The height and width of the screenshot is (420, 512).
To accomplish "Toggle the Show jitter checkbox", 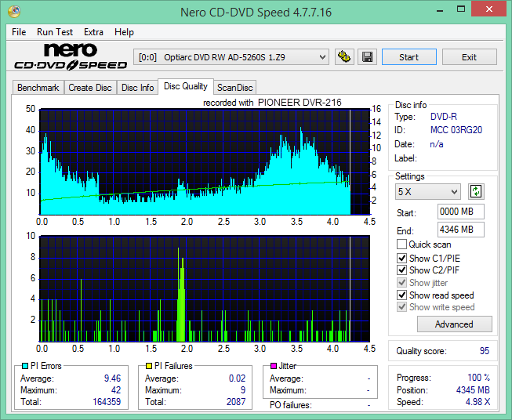I will (401, 283).
